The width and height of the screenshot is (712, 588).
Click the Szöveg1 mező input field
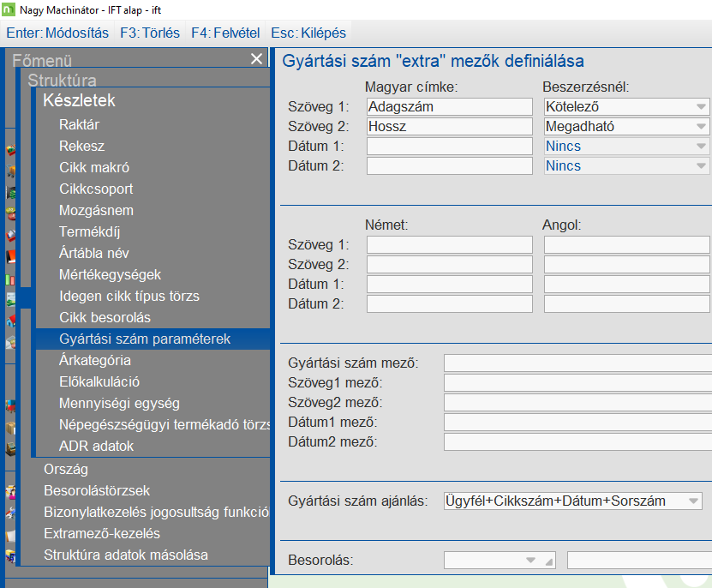click(577, 382)
